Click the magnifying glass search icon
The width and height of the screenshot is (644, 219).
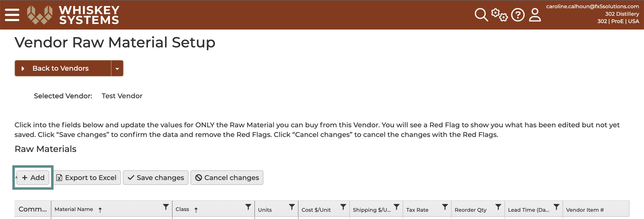click(481, 15)
